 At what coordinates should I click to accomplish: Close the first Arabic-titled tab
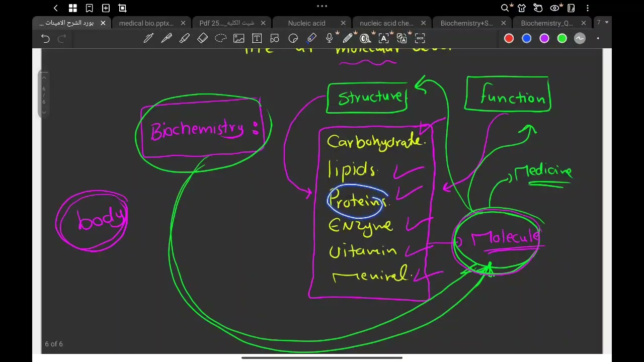(x=103, y=23)
